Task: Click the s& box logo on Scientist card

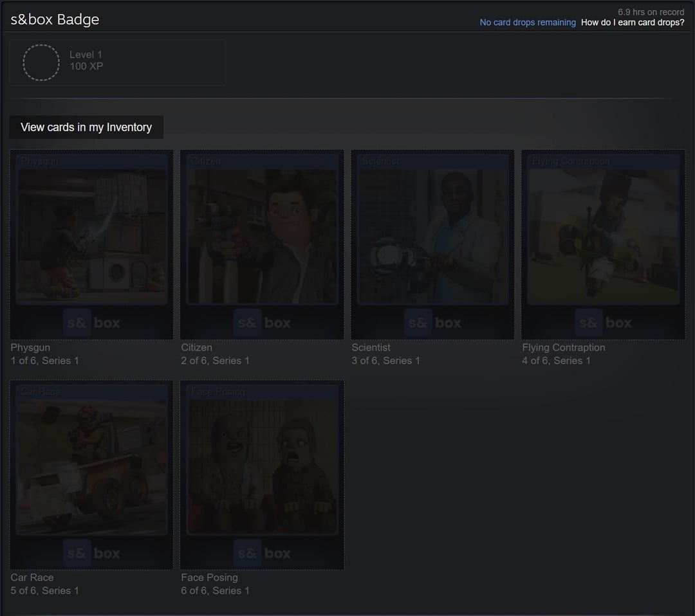Action: 432,323
